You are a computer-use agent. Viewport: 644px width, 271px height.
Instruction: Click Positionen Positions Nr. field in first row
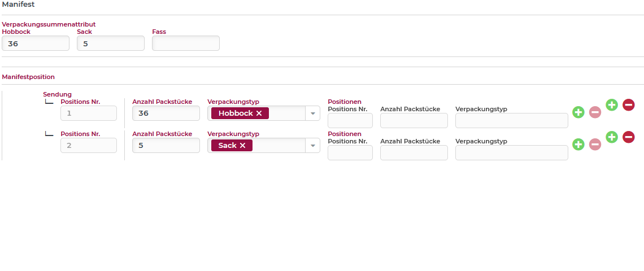350,121
